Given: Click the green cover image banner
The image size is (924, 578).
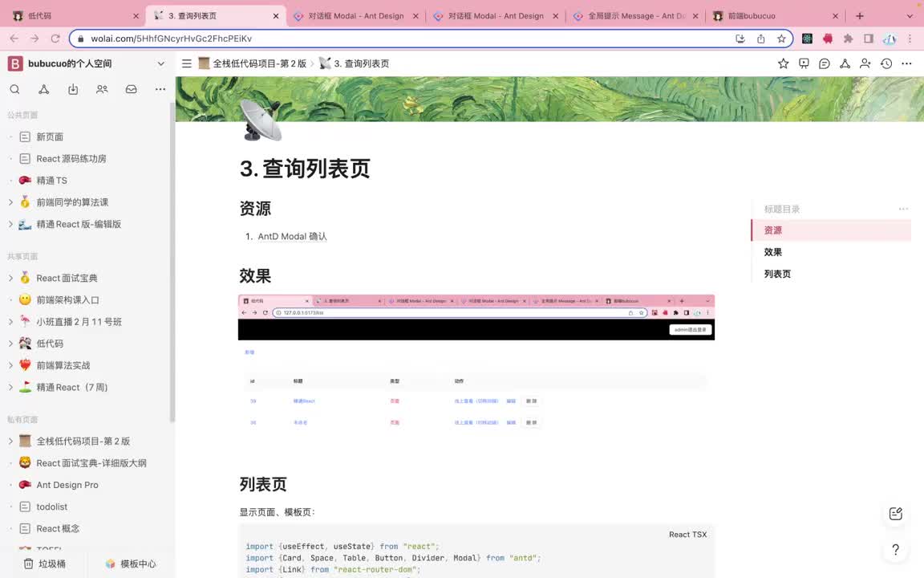Looking at the screenshot, I should point(549,99).
